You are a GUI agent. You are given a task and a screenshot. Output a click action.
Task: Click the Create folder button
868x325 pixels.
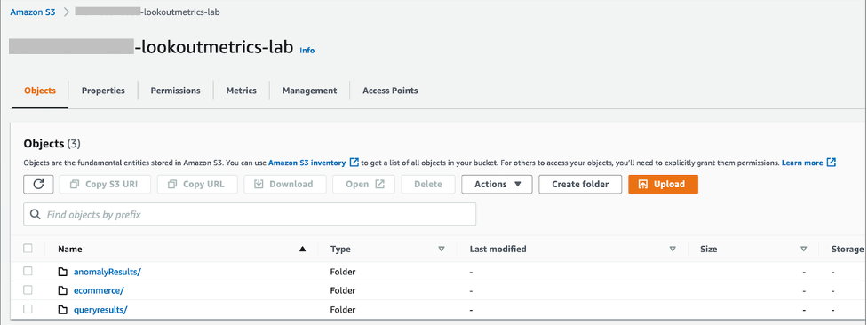pyautogui.click(x=580, y=185)
